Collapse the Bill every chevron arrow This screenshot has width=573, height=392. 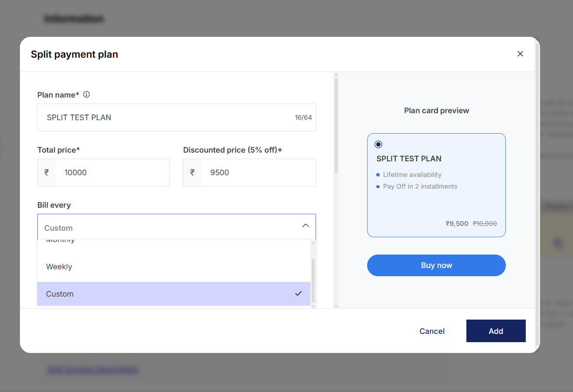pos(306,225)
